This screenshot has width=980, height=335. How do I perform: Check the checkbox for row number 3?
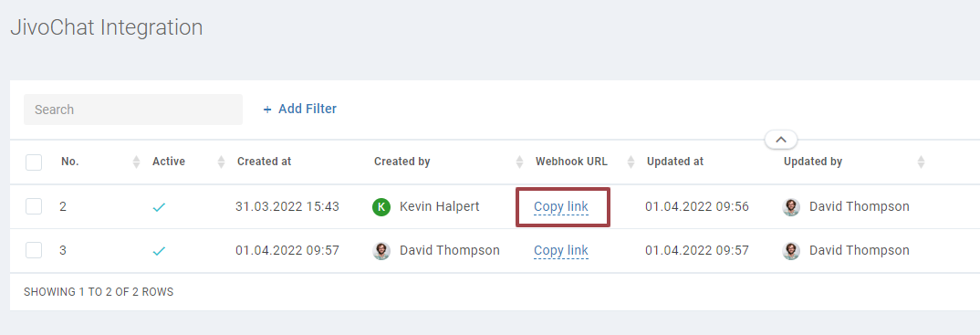(x=34, y=251)
